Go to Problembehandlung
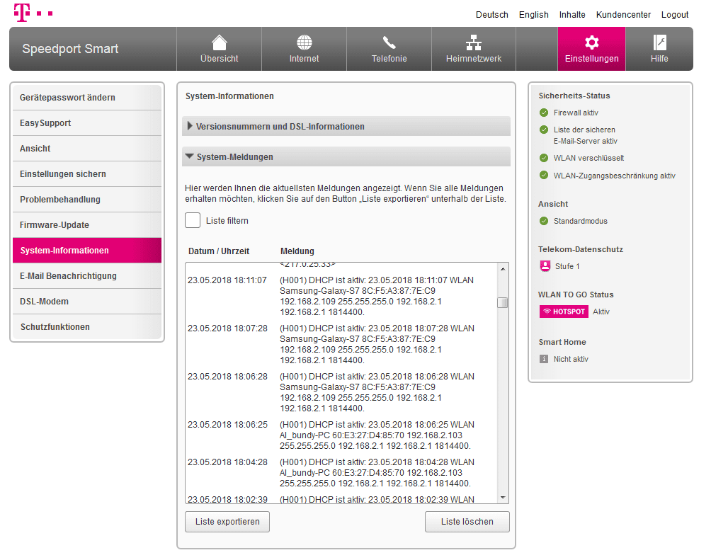Screen dimensions: 728x560 coord(87,200)
